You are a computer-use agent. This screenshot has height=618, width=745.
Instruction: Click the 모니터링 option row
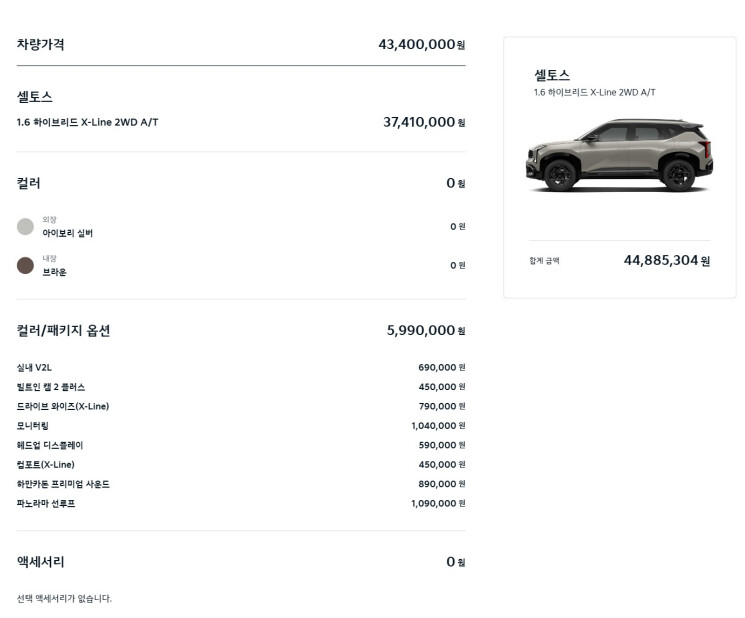click(241, 426)
